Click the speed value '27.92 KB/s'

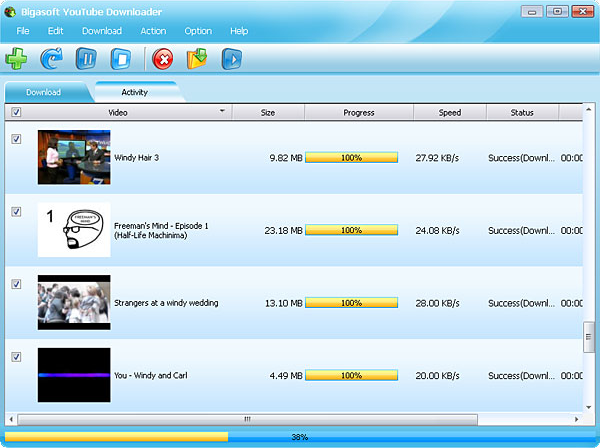pyautogui.click(x=437, y=158)
